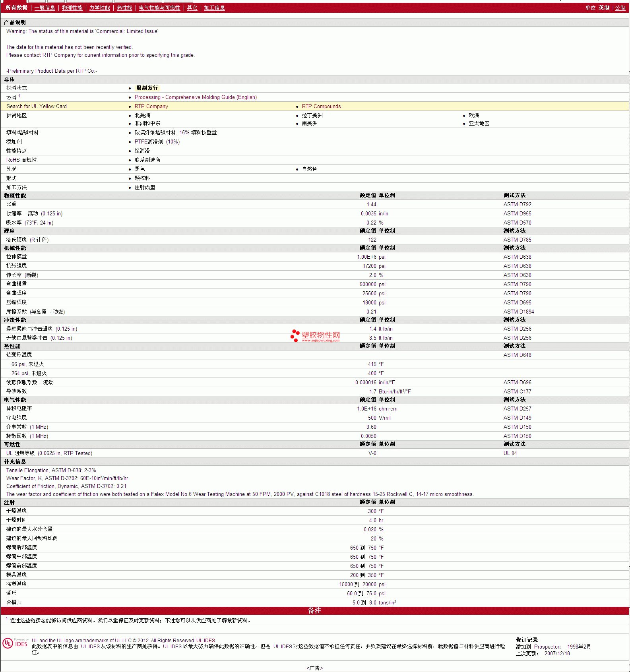
Task: Click 干燥温度 value 300
Action: tap(372, 511)
